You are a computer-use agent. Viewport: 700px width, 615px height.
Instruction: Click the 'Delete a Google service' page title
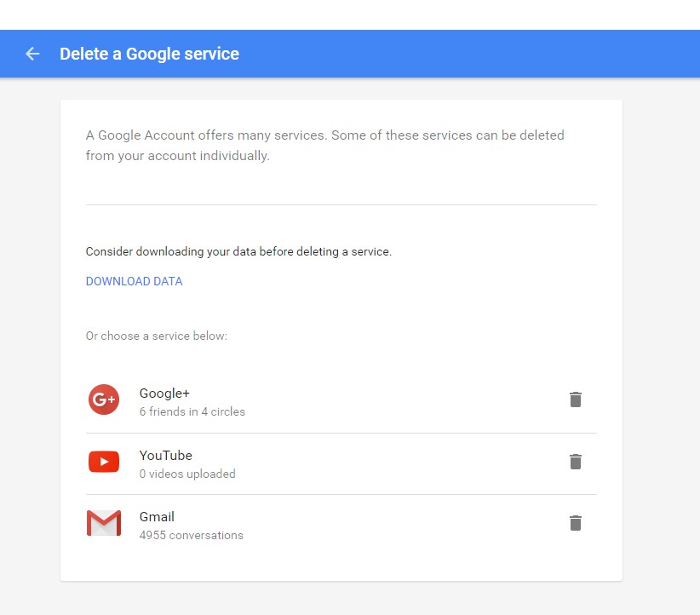coord(149,54)
